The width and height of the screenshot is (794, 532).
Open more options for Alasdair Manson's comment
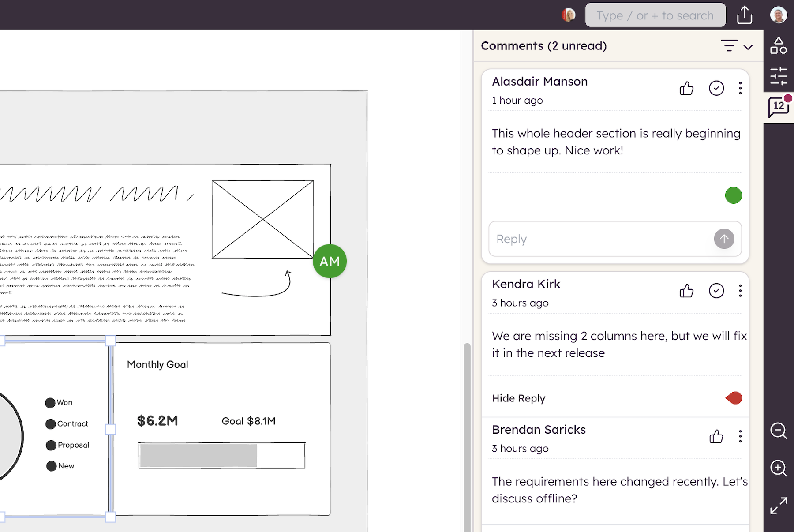point(740,89)
